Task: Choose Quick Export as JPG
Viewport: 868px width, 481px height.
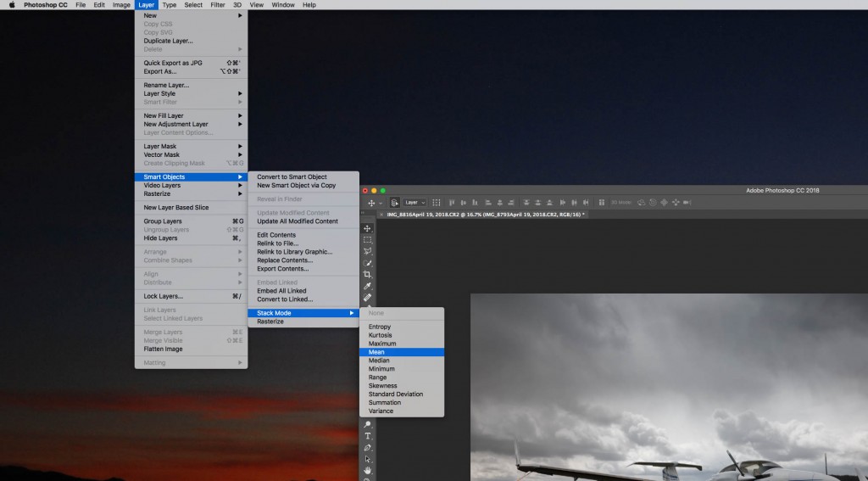Action: [191, 63]
